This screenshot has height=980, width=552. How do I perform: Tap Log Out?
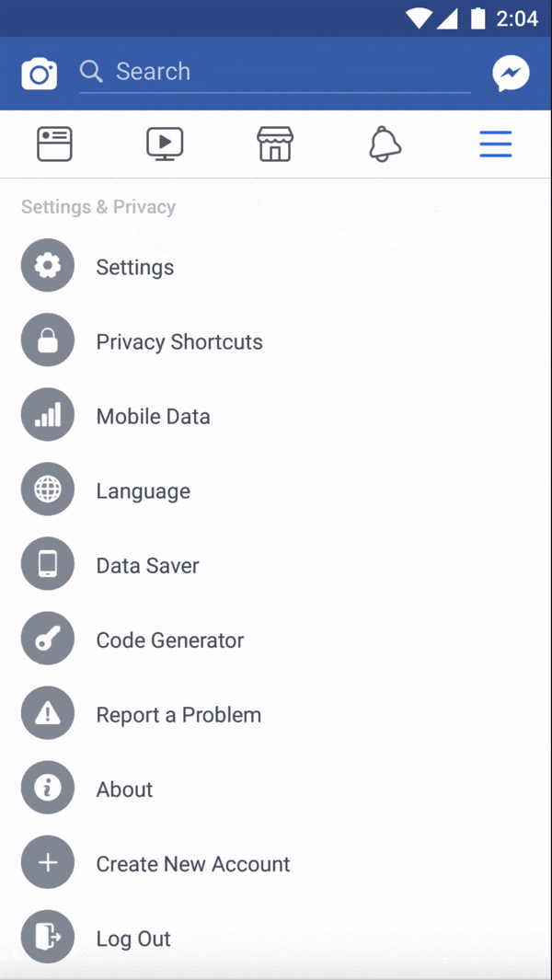click(x=133, y=938)
